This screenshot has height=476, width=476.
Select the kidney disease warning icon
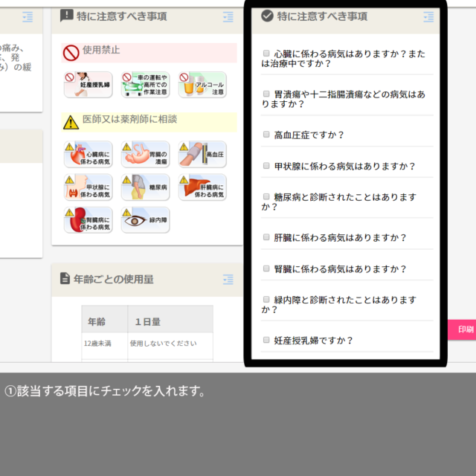pyautogui.click(x=88, y=220)
